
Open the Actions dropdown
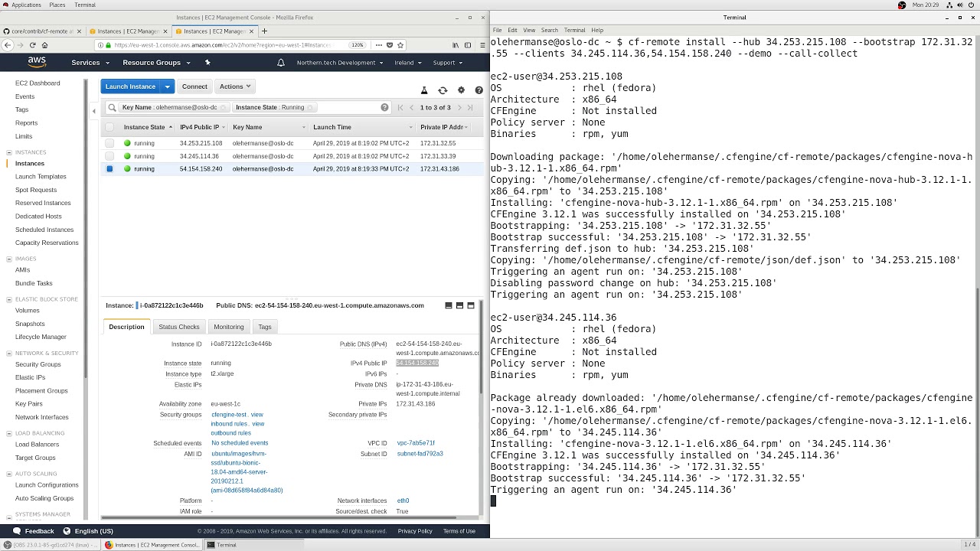click(235, 86)
